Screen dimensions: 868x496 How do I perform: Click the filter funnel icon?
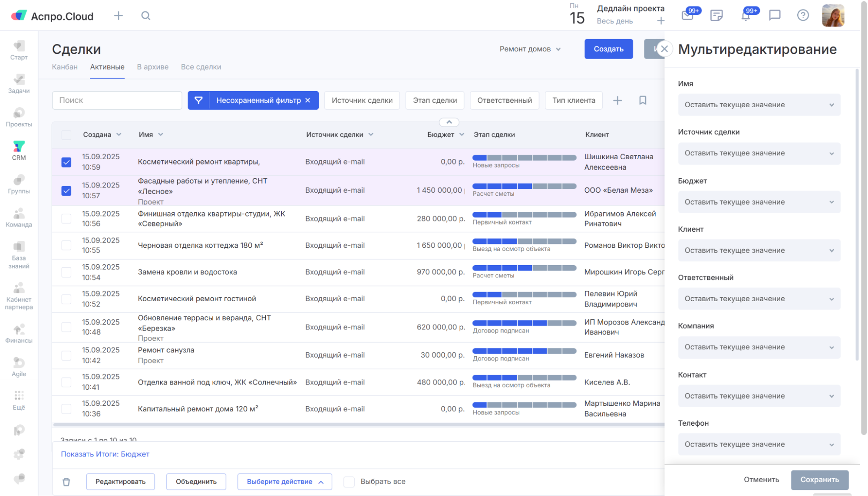198,100
